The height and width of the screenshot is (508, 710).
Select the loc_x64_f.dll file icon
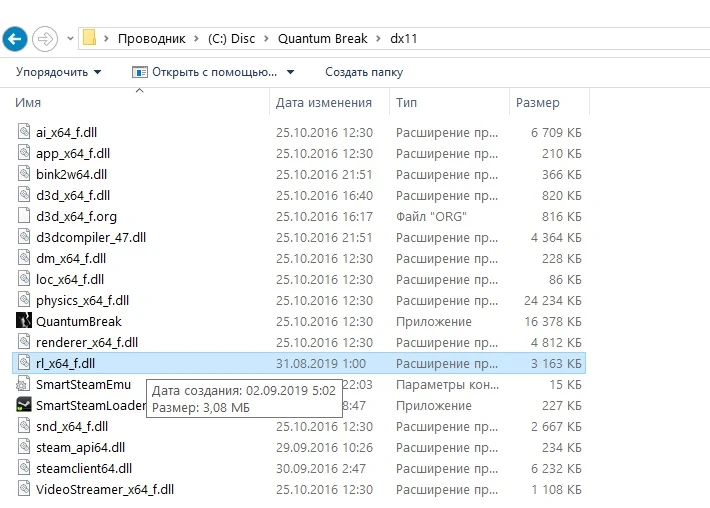24,278
